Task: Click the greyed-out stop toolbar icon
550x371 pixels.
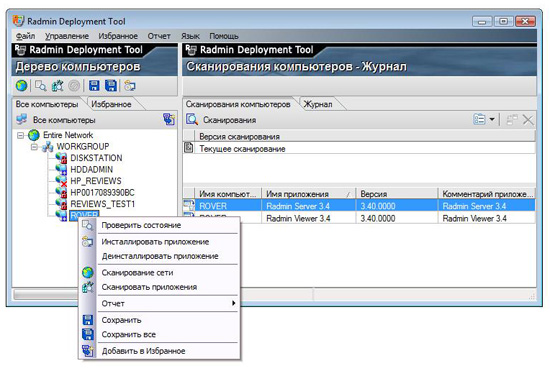Action: [x=74, y=86]
